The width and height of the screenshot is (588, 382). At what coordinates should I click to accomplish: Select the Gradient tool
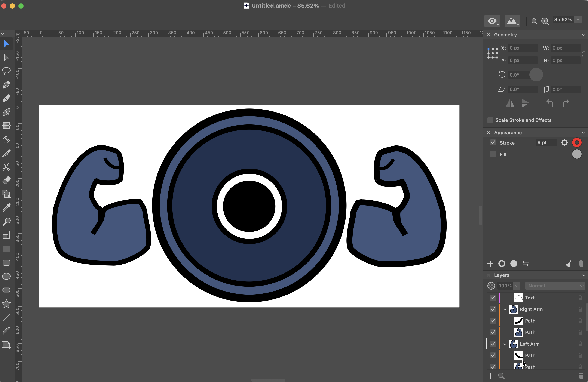point(6,125)
